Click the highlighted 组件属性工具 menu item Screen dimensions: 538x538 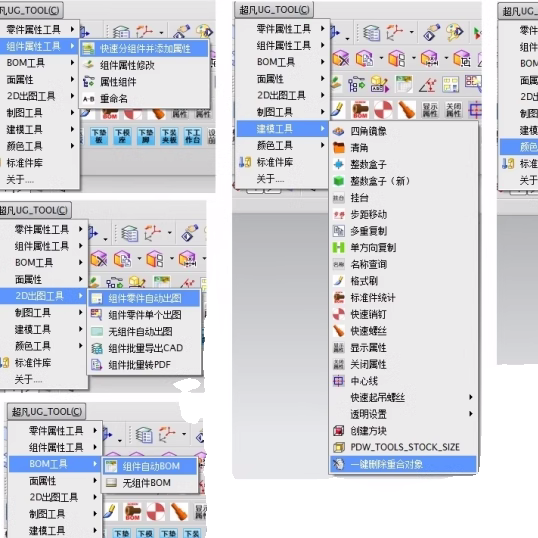pos(39,46)
